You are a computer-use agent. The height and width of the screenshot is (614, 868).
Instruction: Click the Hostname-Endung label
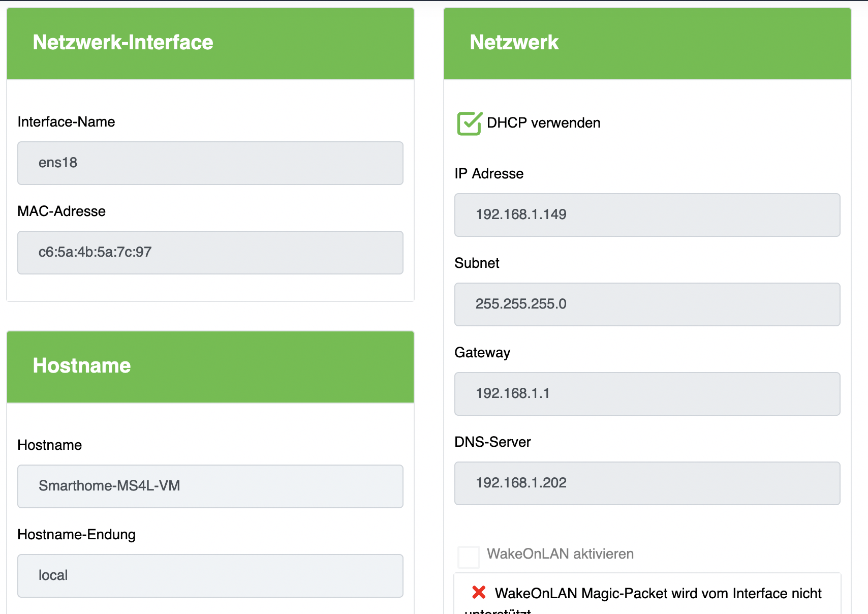[x=76, y=535]
